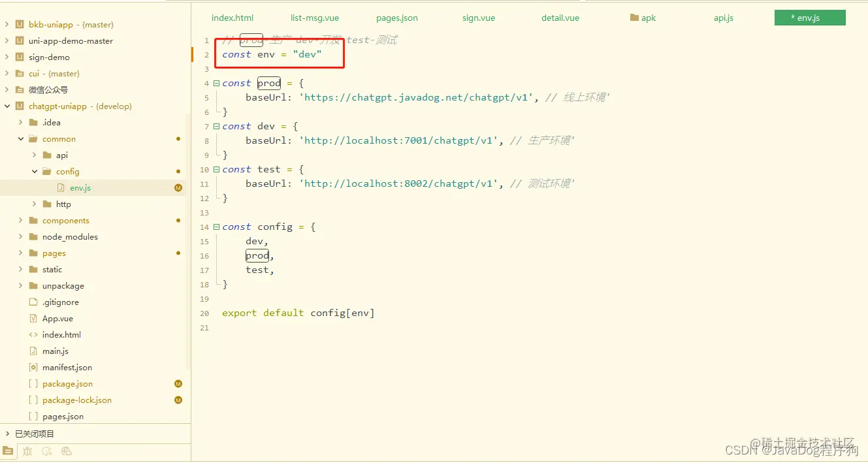
Task: Expand the components folder chevron
Action: coord(21,220)
